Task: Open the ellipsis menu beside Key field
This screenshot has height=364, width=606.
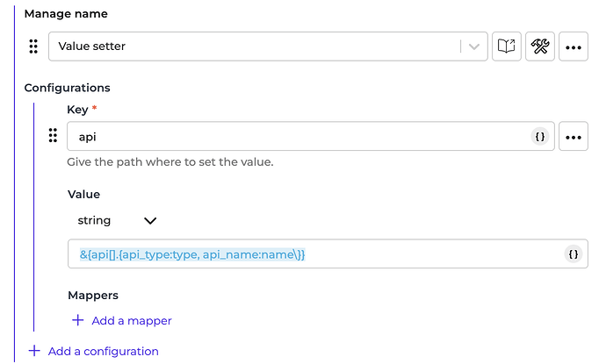Action: pos(574,137)
